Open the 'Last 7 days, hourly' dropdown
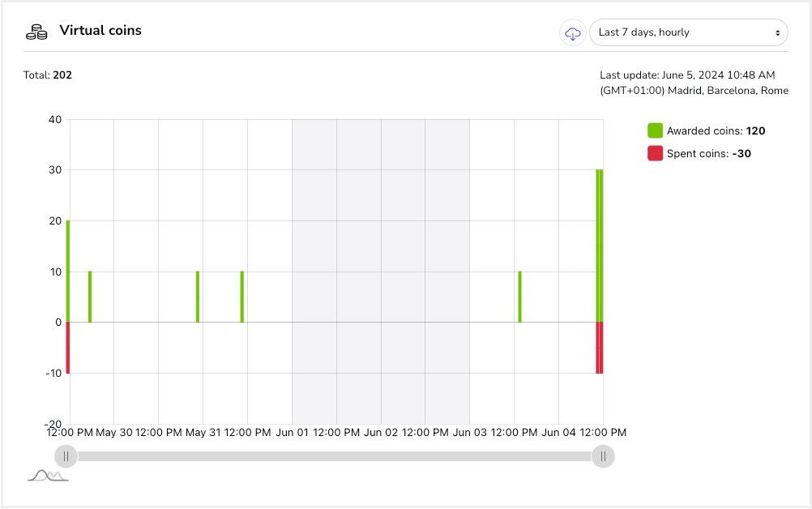The image size is (812, 509). coord(688,32)
